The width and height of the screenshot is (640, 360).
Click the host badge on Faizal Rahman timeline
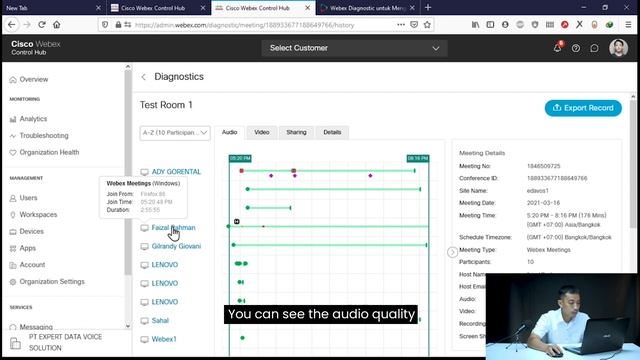237,222
